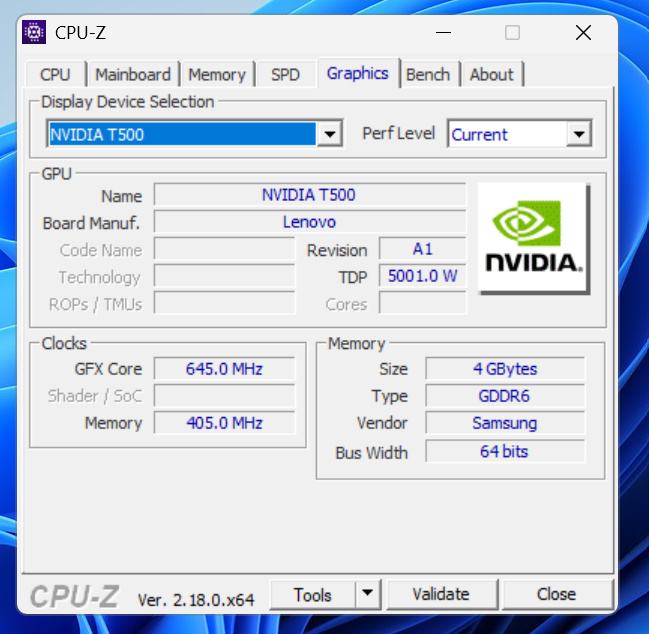
Task: Click the Revision value A1
Action: [x=422, y=249]
